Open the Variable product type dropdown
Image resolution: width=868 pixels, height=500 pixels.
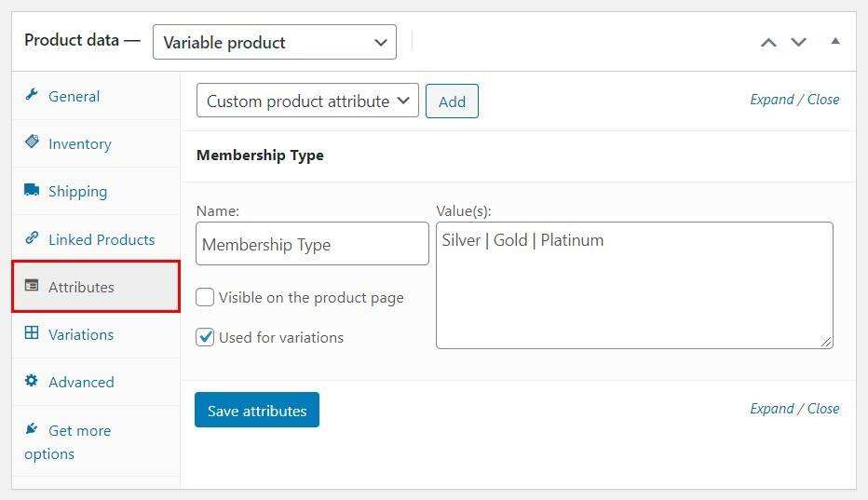tap(274, 42)
